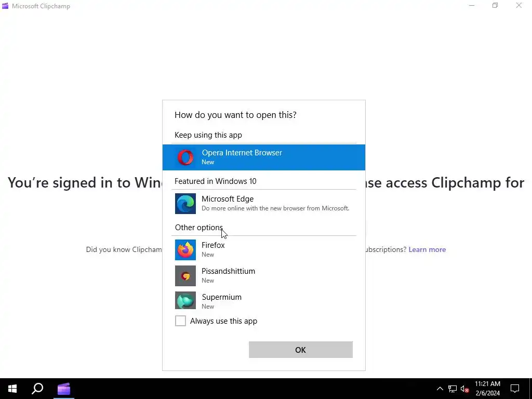The width and height of the screenshot is (532, 399).
Task: Click the Microsoft Edge name label
Action: click(228, 199)
